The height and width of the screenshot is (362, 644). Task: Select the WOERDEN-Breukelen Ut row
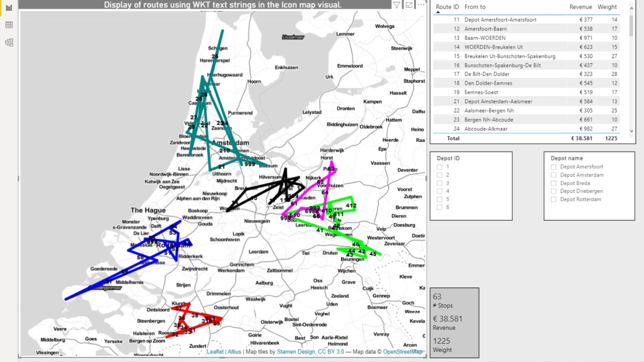pos(526,47)
